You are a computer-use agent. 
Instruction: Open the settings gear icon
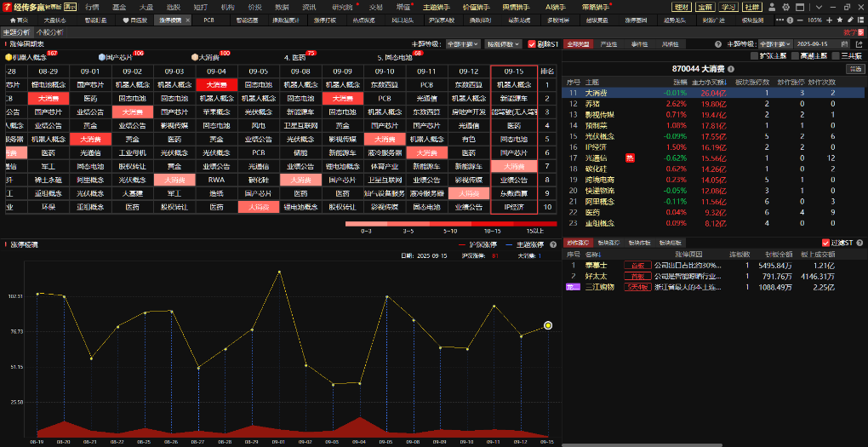[786, 7]
